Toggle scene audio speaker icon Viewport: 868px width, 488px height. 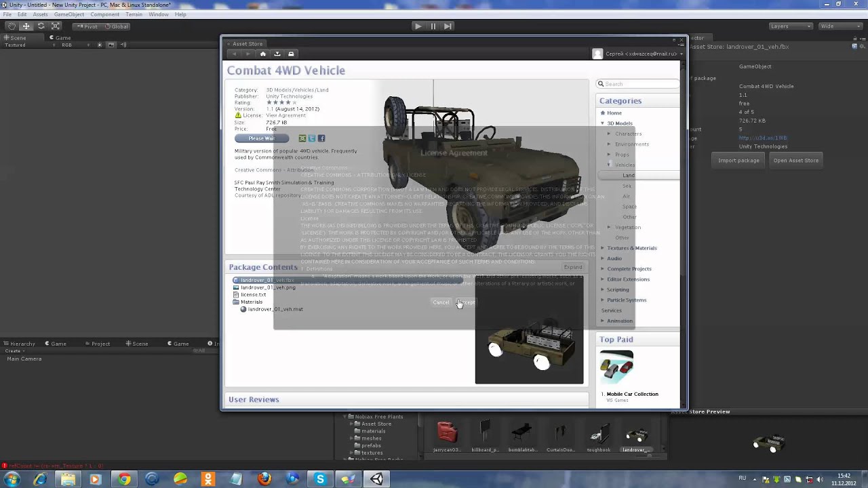click(x=124, y=45)
